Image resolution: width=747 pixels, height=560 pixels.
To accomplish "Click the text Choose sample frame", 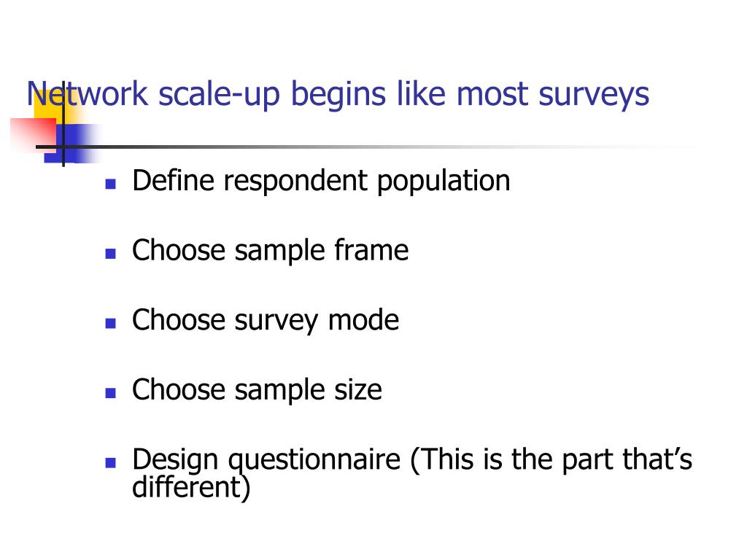I will point(270,251).
